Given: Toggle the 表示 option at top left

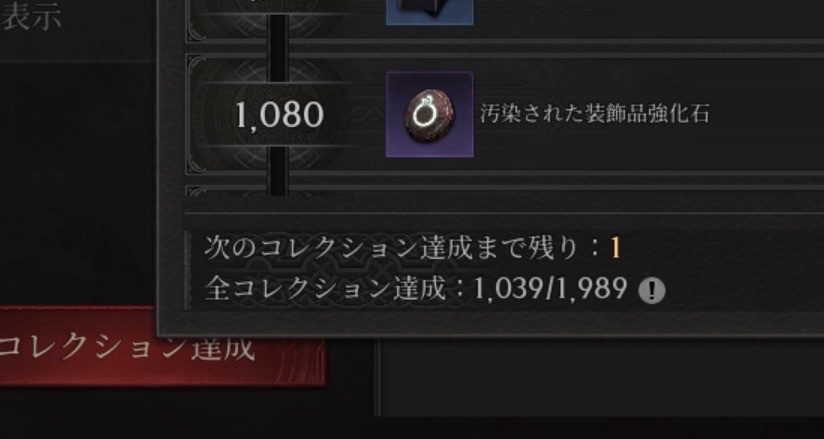Looking at the screenshot, I should click(30, 16).
